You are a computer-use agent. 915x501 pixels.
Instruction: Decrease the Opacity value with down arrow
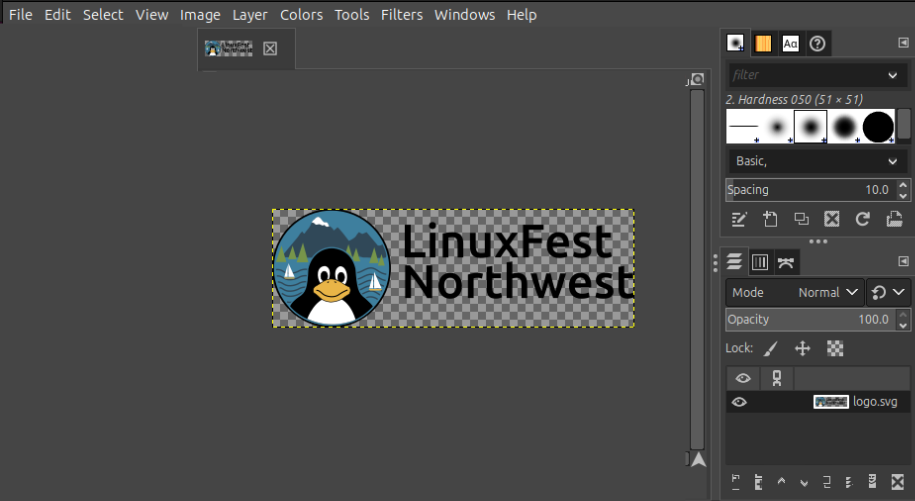point(903,325)
